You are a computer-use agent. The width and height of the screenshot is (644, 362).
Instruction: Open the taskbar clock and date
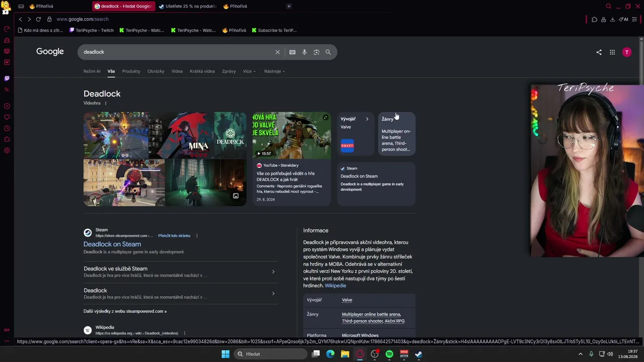tap(628, 354)
